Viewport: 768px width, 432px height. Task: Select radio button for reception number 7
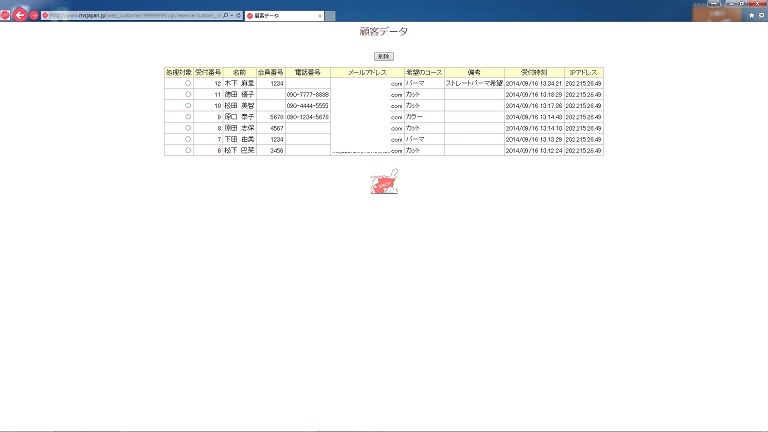[x=188, y=139]
